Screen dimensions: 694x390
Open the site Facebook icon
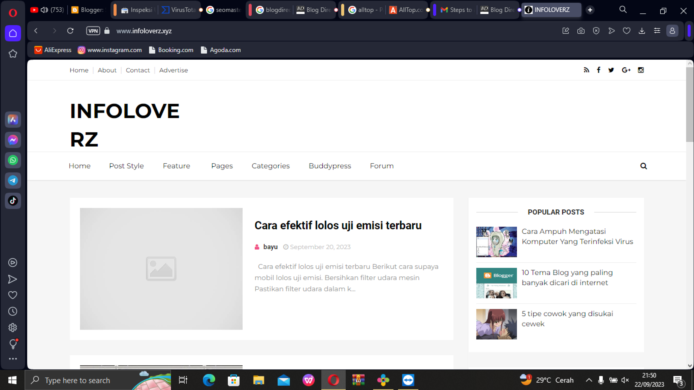click(x=599, y=70)
